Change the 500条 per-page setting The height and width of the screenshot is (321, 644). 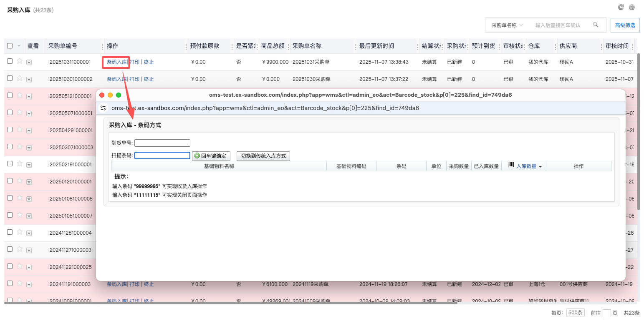(576, 313)
